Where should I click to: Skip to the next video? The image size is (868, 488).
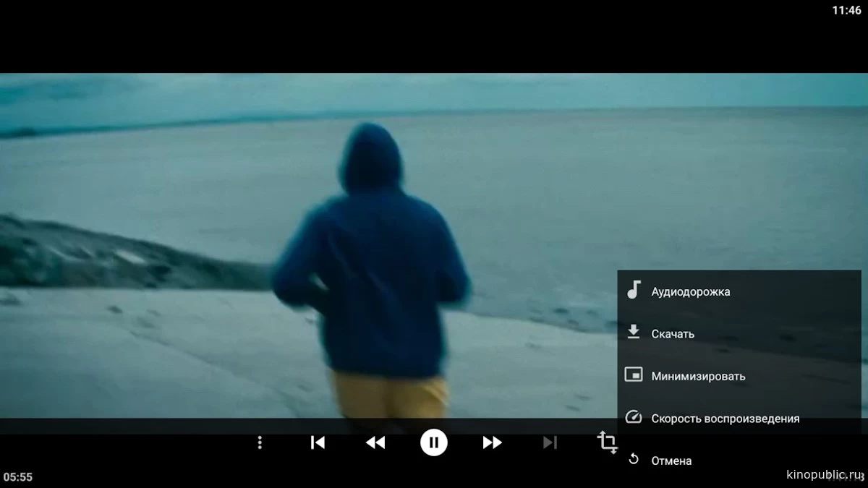click(x=550, y=442)
